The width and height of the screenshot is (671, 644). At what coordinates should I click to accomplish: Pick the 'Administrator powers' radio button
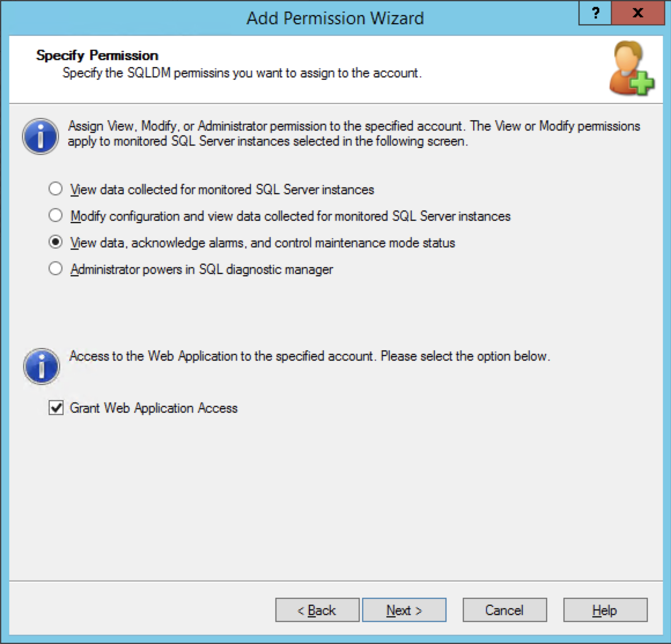pos(56,269)
